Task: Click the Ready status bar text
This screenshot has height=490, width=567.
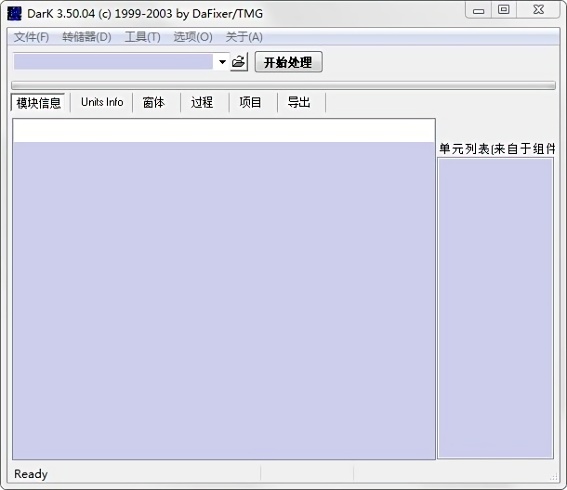Action: pos(31,474)
